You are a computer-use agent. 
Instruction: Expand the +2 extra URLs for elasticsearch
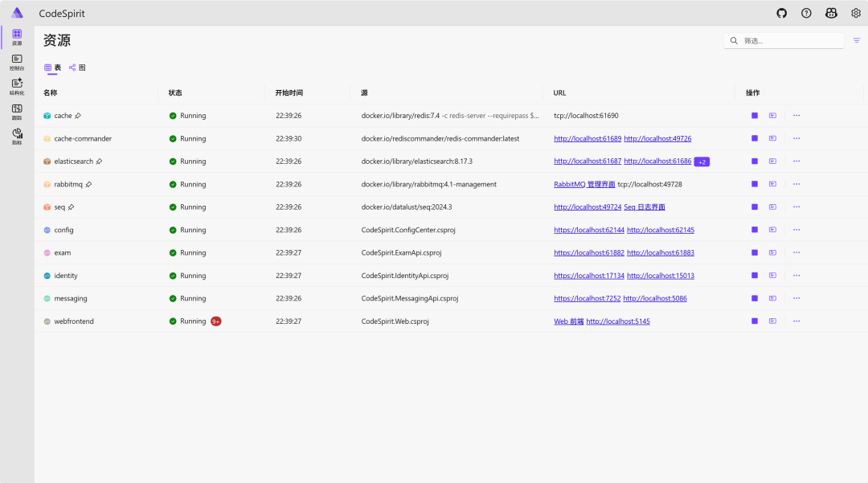(702, 162)
